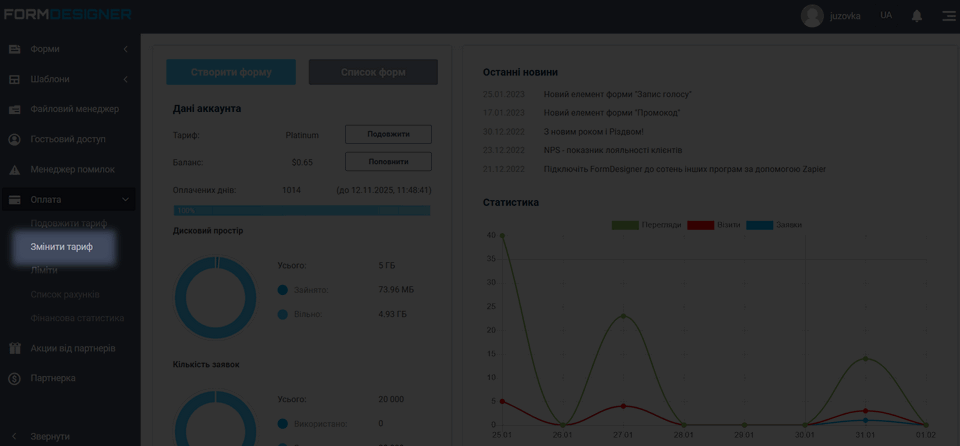Viewport: 960px width, 446px height.
Task: Open Список рахунків menu item
Action: pyautogui.click(x=65, y=294)
